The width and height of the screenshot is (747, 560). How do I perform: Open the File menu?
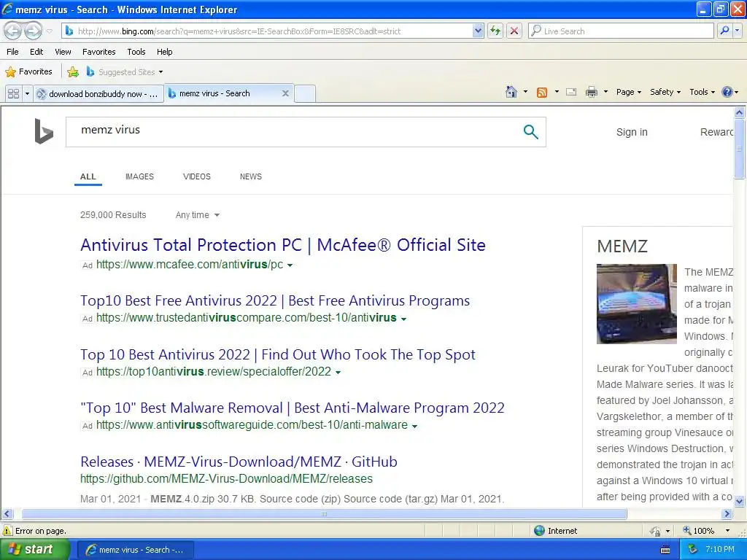(x=13, y=52)
